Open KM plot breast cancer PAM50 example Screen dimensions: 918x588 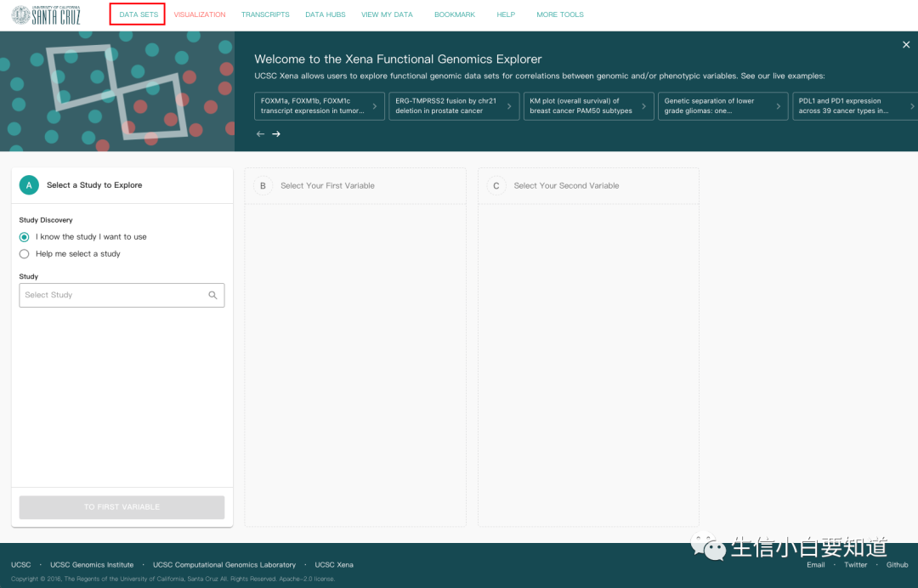point(588,106)
